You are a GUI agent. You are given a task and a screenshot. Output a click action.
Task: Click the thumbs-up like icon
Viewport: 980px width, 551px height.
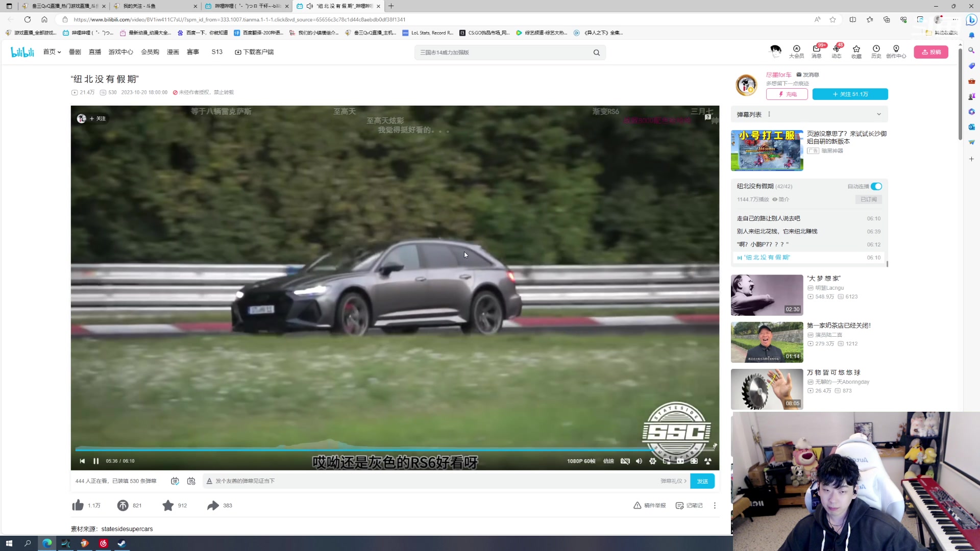click(x=78, y=506)
